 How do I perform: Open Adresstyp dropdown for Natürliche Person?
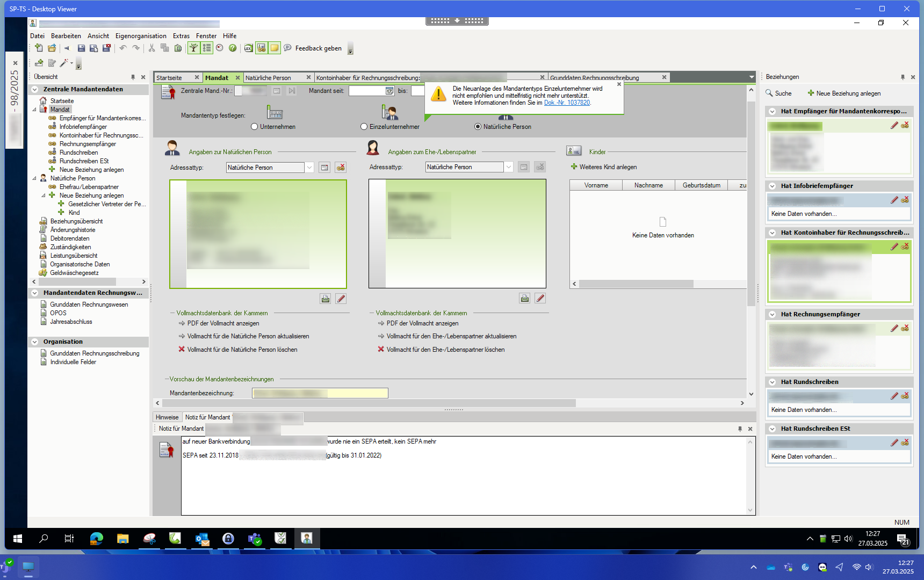(309, 168)
